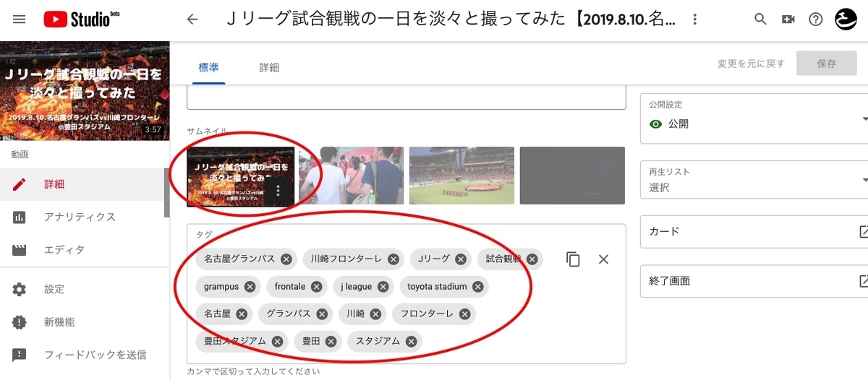
Task: Switch to the 標準 tab
Action: pyautogui.click(x=209, y=67)
